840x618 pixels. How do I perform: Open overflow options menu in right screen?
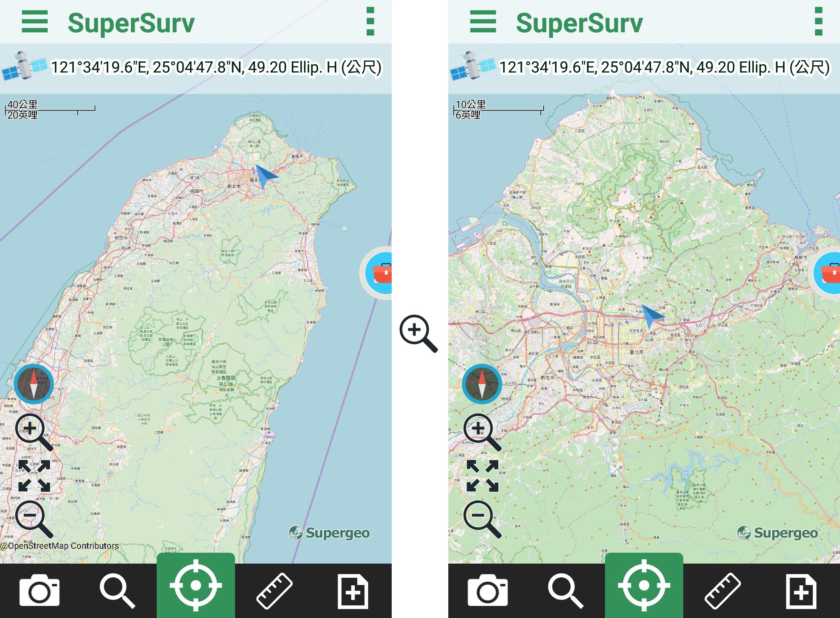click(818, 22)
